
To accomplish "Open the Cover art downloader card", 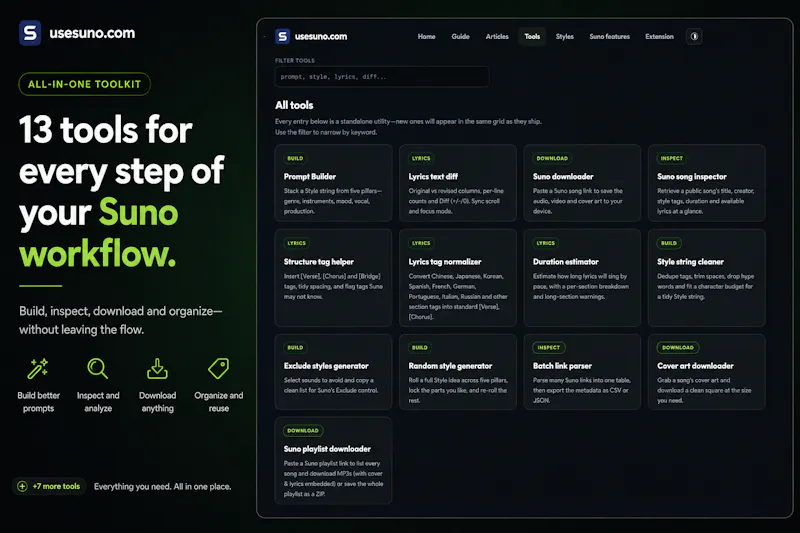I will pos(707,372).
